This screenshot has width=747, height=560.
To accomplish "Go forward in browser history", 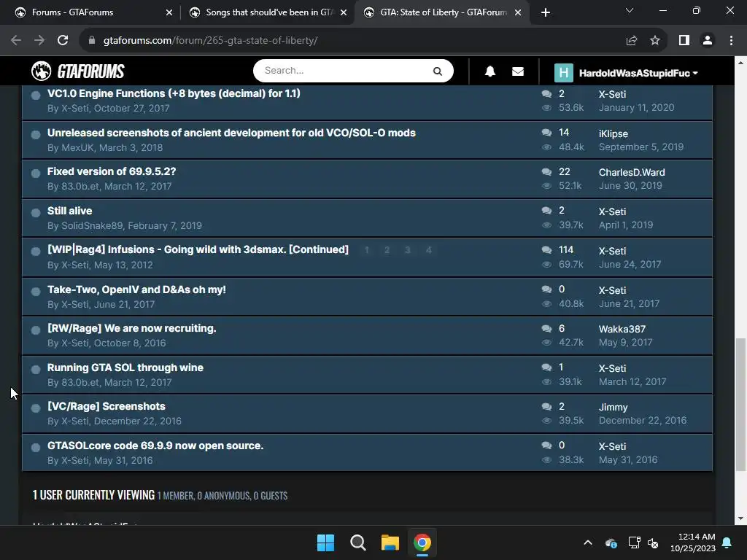I will pyautogui.click(x=39, y=41).
